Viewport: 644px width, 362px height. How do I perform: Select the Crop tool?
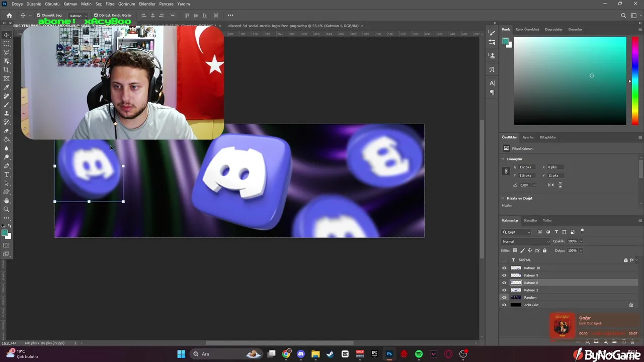pos(7,70)
